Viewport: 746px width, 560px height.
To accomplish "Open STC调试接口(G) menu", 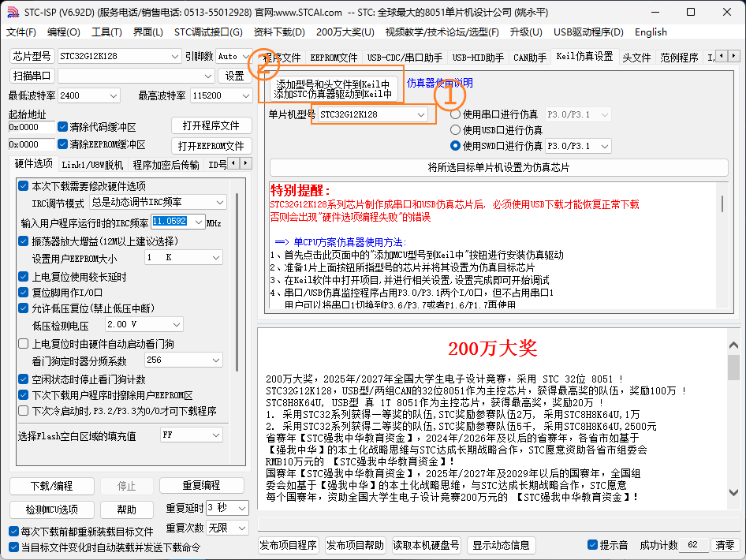I will tap(208, 32).
